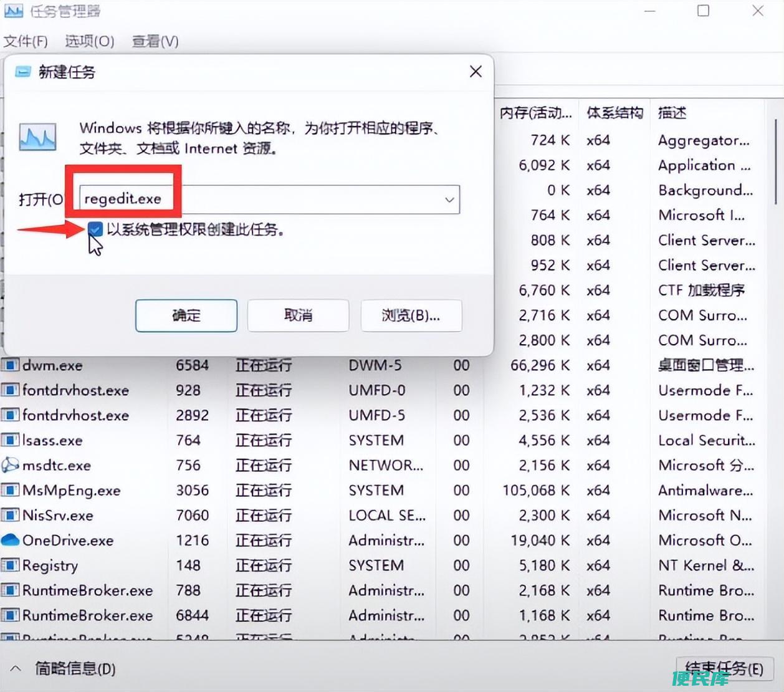Sort by 描述 column header
784x692 pixels.
pyautogui.click(x=673, y=113)
